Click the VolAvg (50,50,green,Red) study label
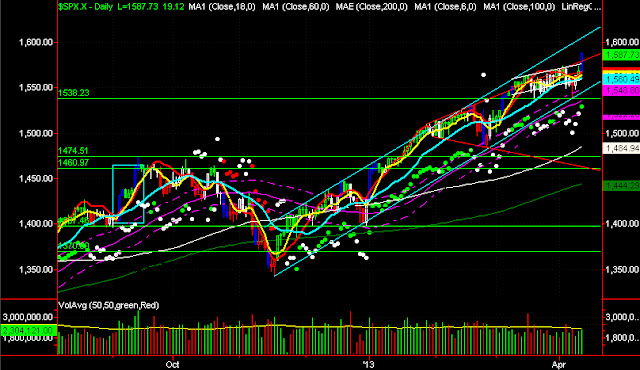 tap(109, 305)
